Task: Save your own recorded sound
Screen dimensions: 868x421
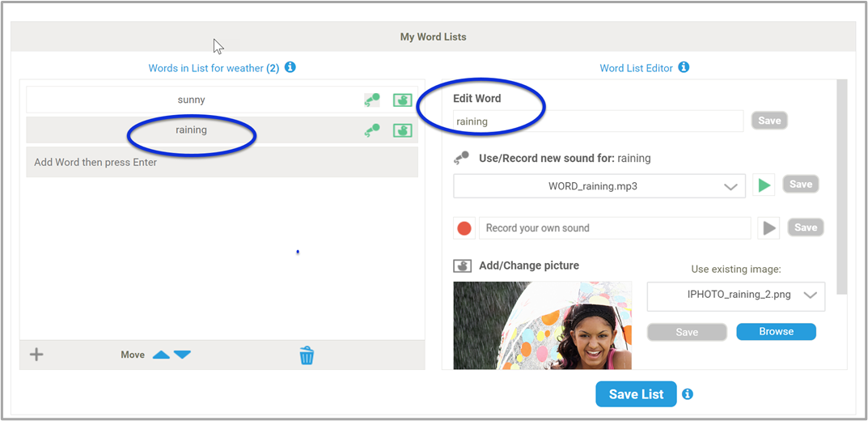Action: tap(806, 228)
